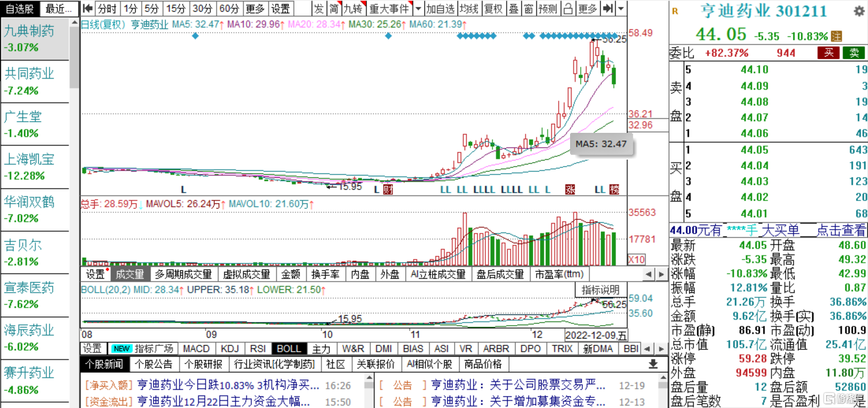Select the RSI indicator tab
Viewport: 868px width, 408px height.
pos(257,349)
